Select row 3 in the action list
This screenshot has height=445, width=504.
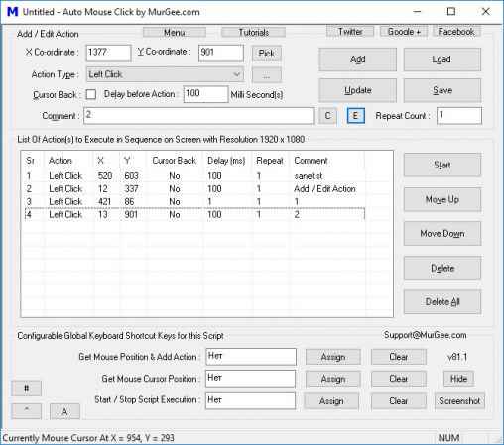(x=195, y=201)
